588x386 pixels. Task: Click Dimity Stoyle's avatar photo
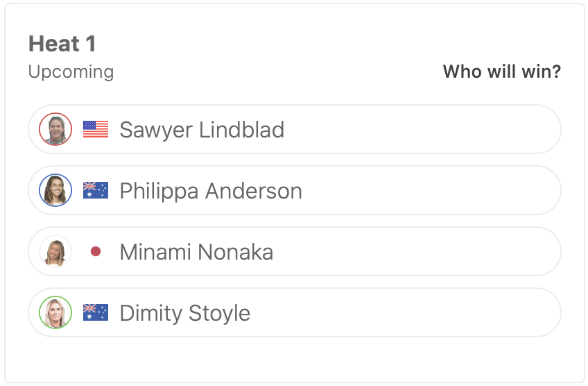(x=55, y=312)
